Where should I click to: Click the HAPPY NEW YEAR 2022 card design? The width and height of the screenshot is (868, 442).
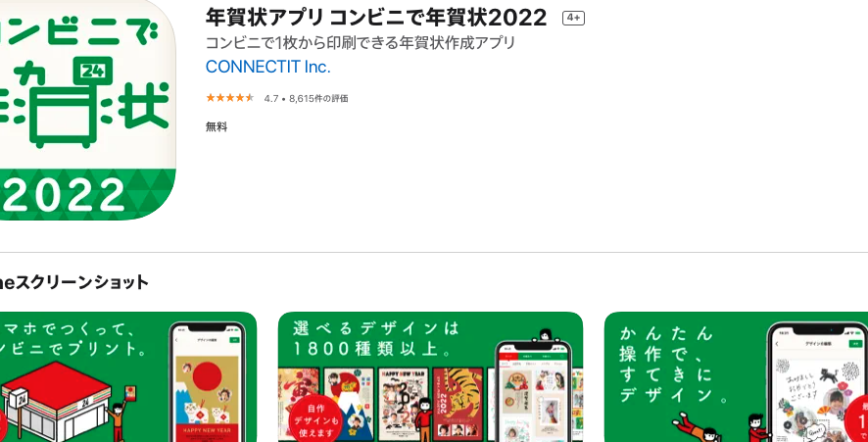pos(403,405)
